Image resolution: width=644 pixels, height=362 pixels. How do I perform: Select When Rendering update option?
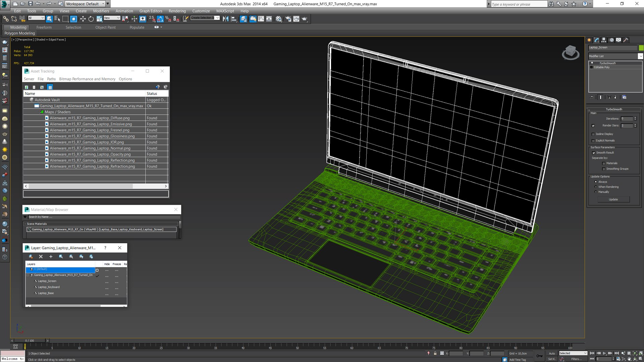tap(596, 187)
